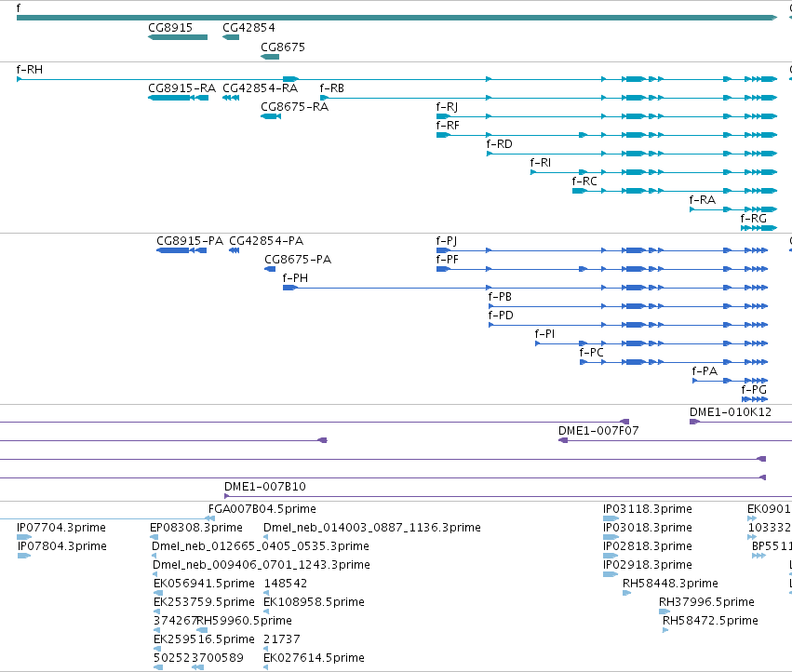This screenshot has width=792, height=672.
Task: Select Dmel_neb_012665_0405_0535.3prime label
Action: point(261,546)
